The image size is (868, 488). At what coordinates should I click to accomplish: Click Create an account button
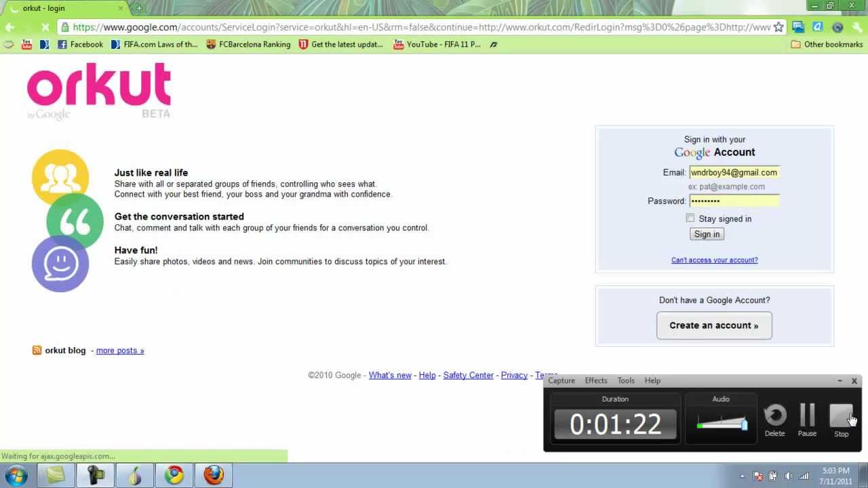(714, 325)
